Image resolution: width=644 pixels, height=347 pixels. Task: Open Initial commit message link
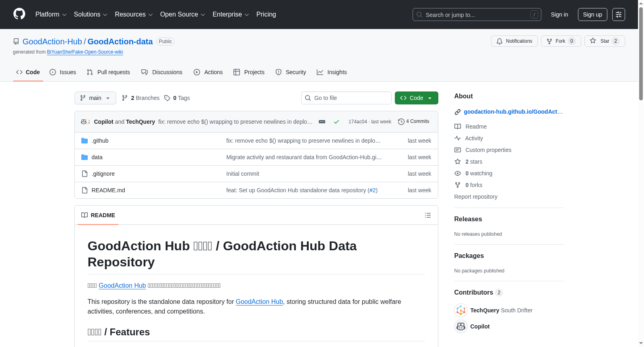[243, 174]
